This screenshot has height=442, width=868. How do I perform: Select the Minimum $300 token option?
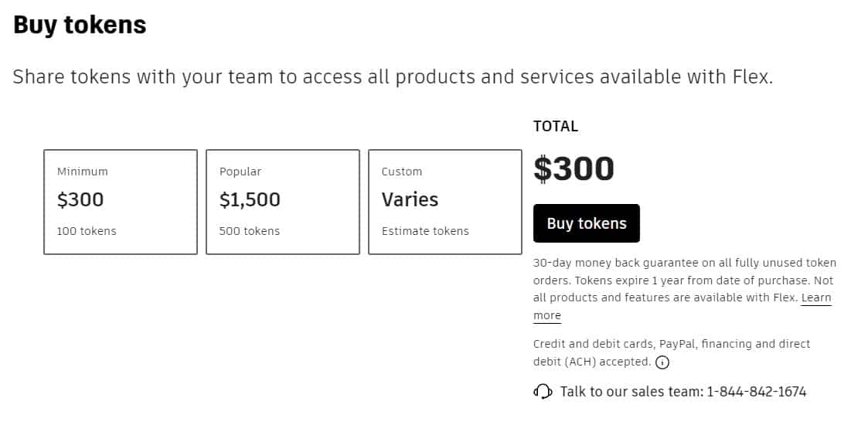(121, 202)
